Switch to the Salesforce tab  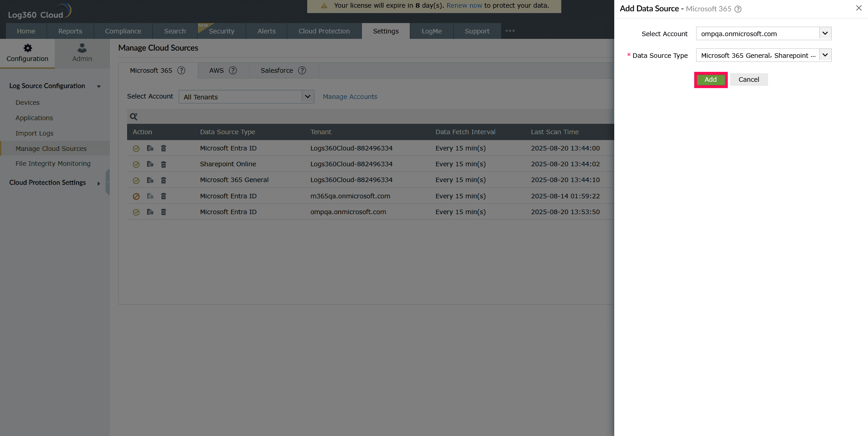click(283, 70)
